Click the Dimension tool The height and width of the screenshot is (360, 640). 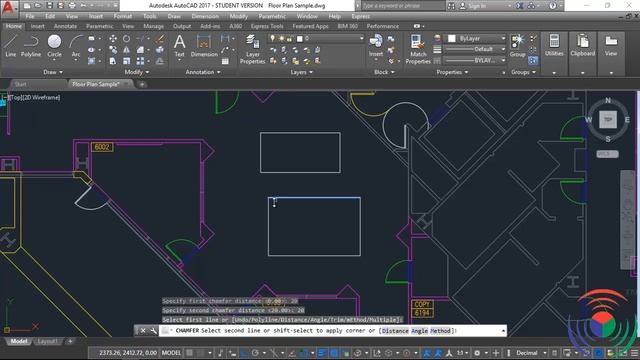tap(204, 46)
